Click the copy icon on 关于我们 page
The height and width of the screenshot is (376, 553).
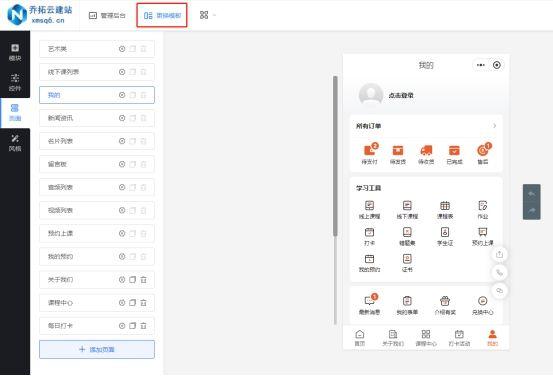[x=133, y=280]
